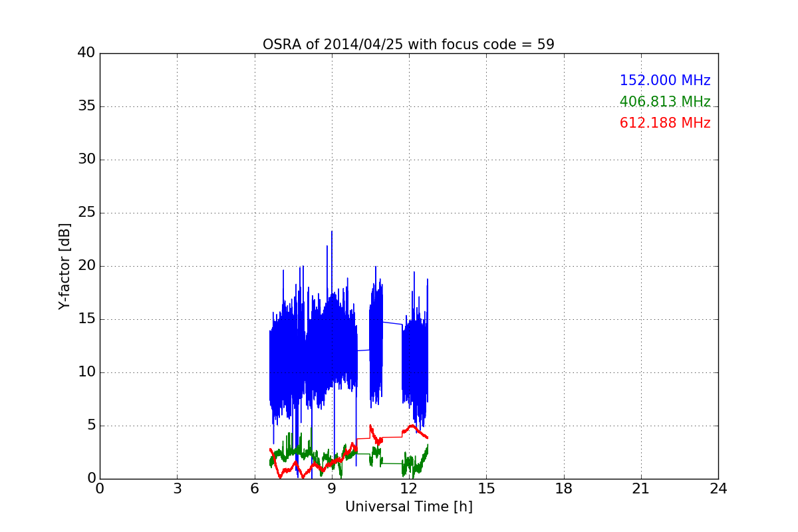Viewport: 798px width, 532px height.
Task: Select the green '406.813 MHz' legend label
Action: coord(665,102)
